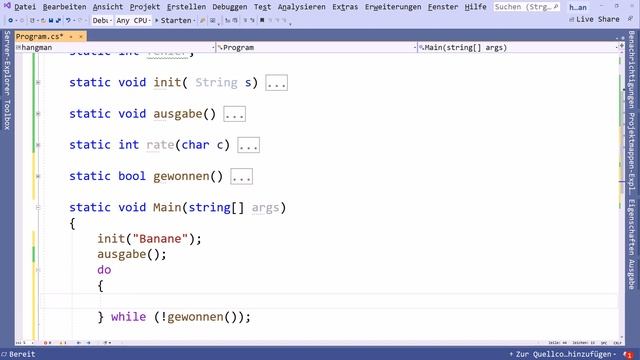Click the Live Share button label
The width and height of the screenshot is (640, 360).
pyautogui.click(x=598, y=20)
